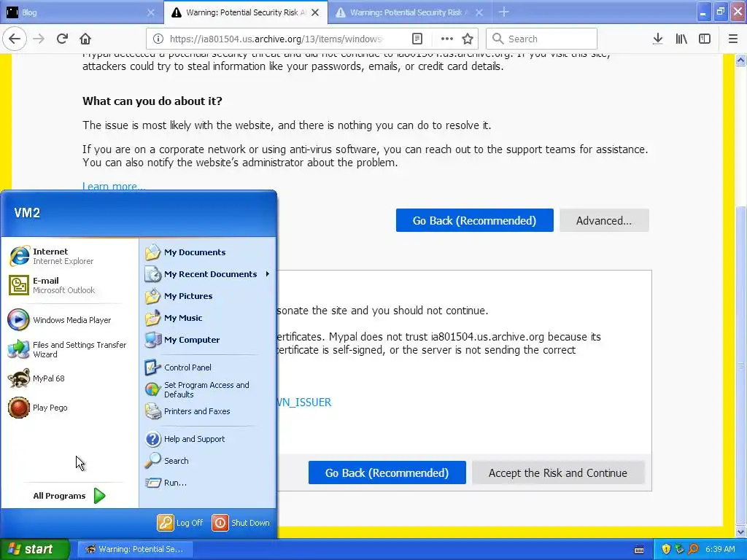Click the scrollbar down arrow
The width and height of the screenshot is (747, 560).
tap(740, 532)
